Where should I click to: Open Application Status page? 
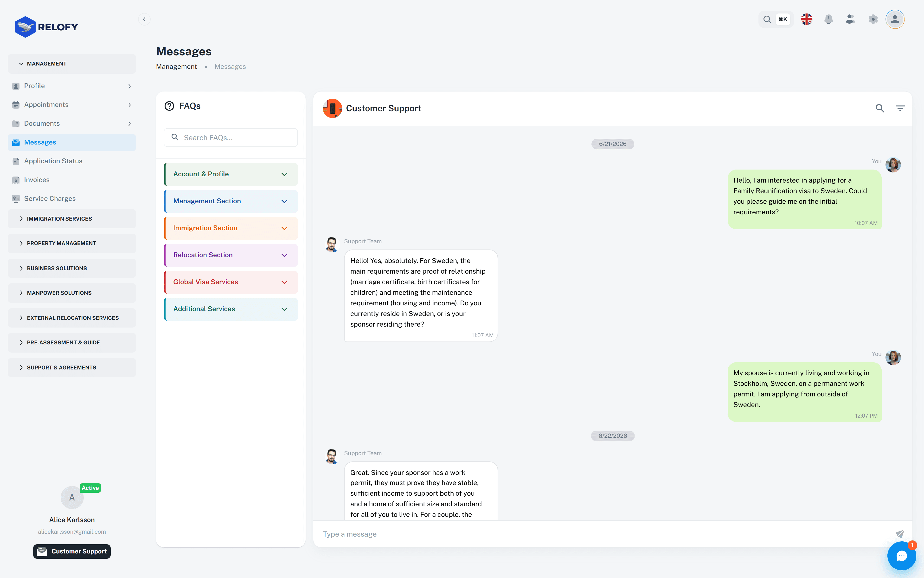pyautogui.click(x=72, y=161)
